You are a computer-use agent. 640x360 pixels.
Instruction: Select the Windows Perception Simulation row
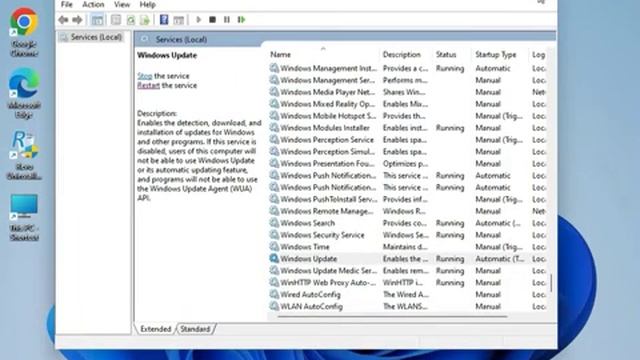407,152
